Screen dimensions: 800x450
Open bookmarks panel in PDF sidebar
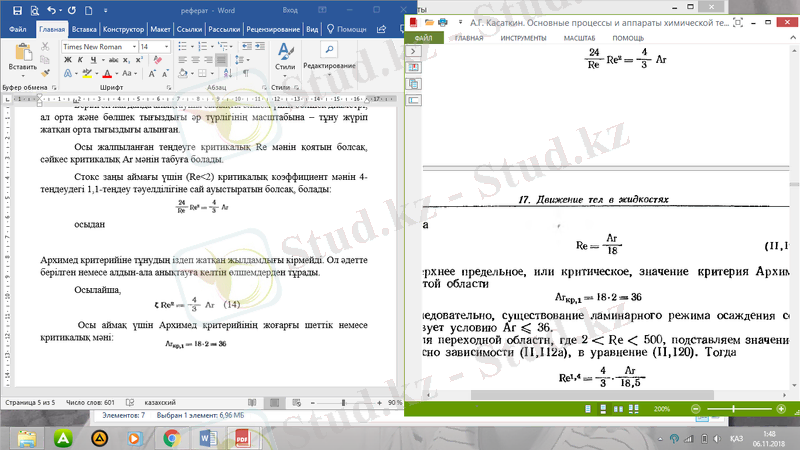[x=413, y=67]
